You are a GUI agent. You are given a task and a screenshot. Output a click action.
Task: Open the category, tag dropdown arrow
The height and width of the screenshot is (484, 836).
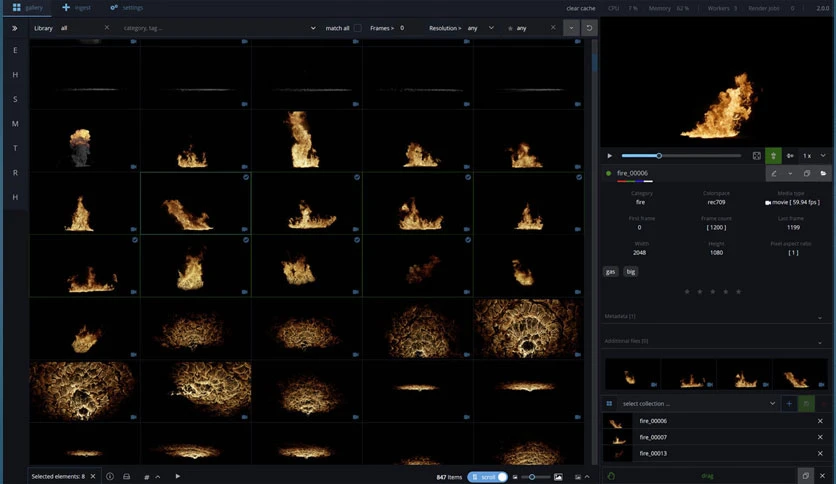(x=313, y=28)
